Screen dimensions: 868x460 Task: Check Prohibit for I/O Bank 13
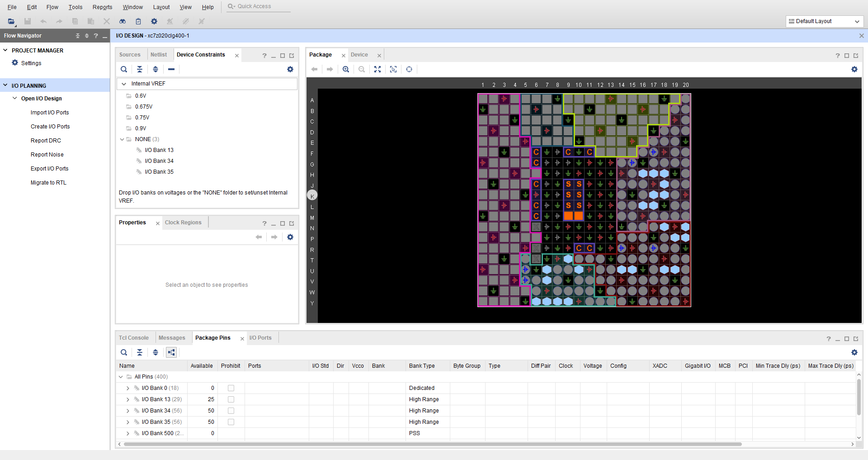coord(231,399)
